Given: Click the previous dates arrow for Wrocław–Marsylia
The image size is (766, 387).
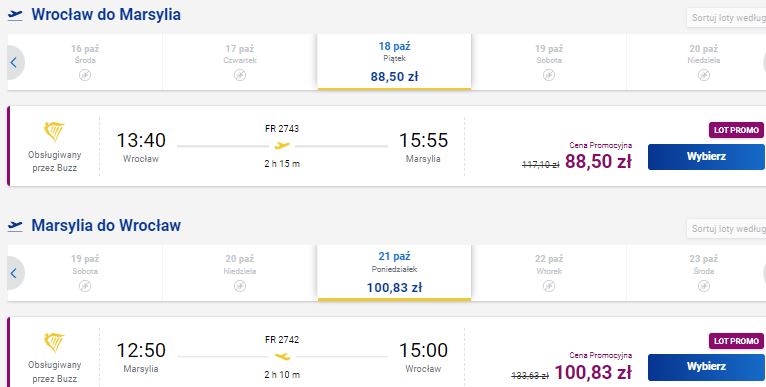Looking at the screenshot, I should (x=15, y=63).
